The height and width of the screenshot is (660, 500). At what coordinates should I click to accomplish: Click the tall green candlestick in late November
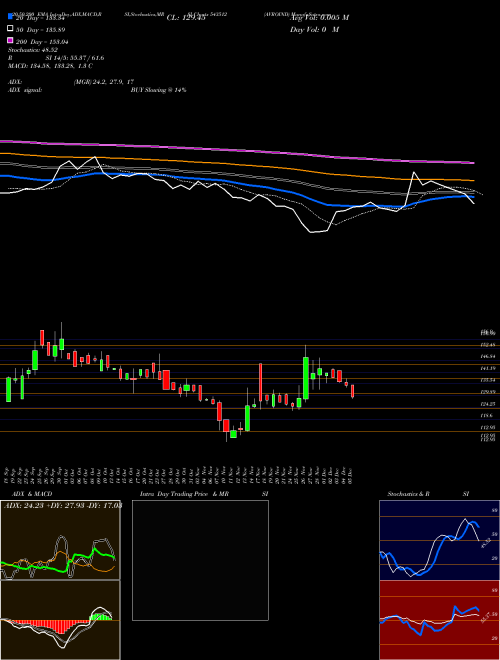[x=306, y=378]
